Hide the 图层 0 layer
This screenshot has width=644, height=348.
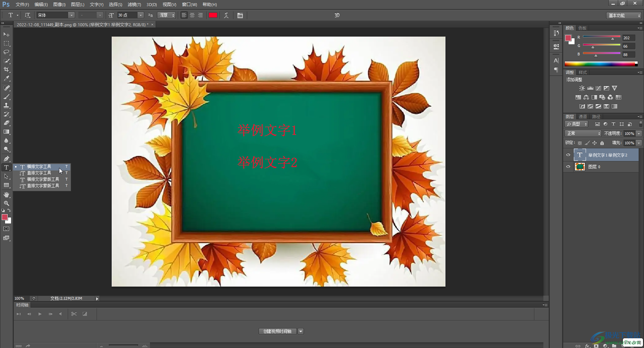point(568,167)
